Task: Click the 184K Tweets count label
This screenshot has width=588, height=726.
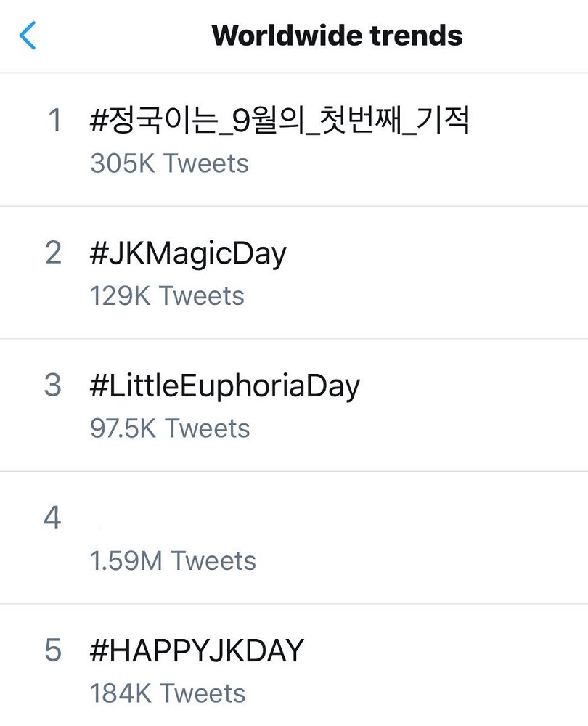Action: tap(168, 692)
